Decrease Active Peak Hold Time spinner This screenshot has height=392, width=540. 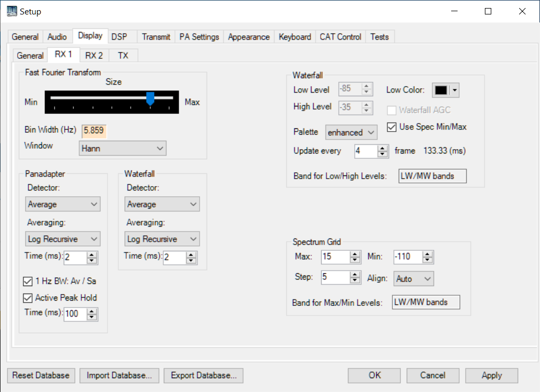[92, 317]
